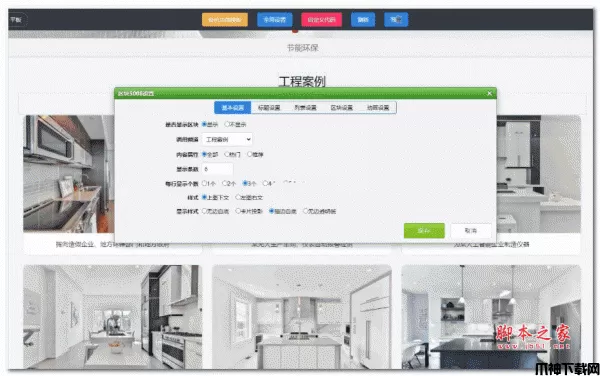Choose 热门 for content attribute
The height and width of the screenshot is (376, 600).
pyautogui.click(x=227, y=154)
